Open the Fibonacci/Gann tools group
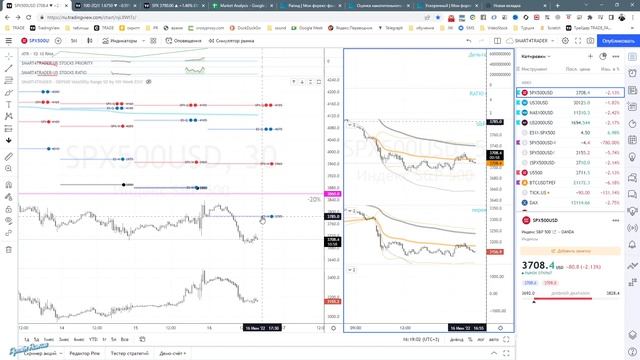This screenshot has height=360, width=640. [x=9, y=80]
